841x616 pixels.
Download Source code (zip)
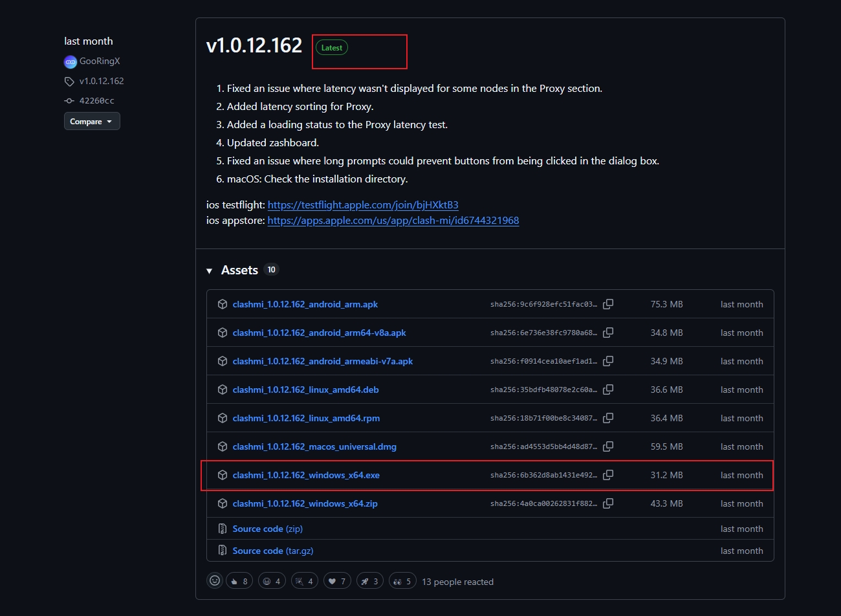coord(267,529)
